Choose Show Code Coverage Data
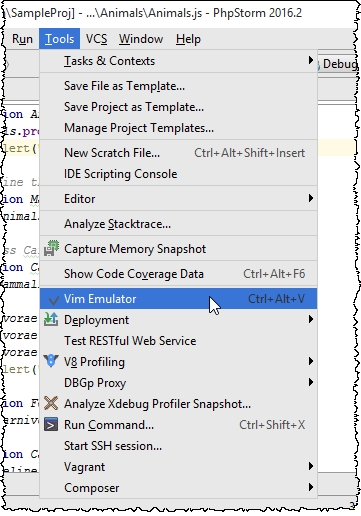This screenshot has height=516, width=361. click(x=178, y=274)
